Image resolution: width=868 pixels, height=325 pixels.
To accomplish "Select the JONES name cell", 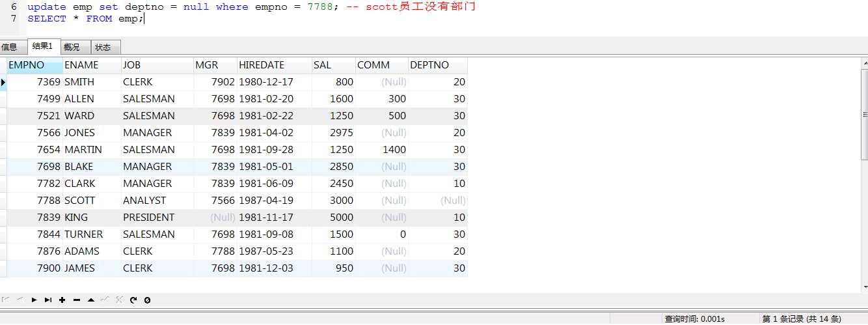I will click(92, 133).
